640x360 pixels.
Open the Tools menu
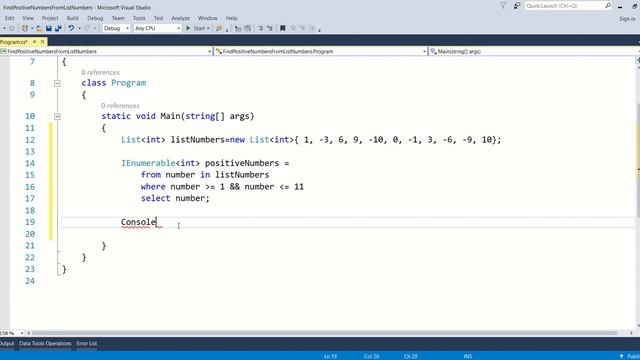[139, 18]
